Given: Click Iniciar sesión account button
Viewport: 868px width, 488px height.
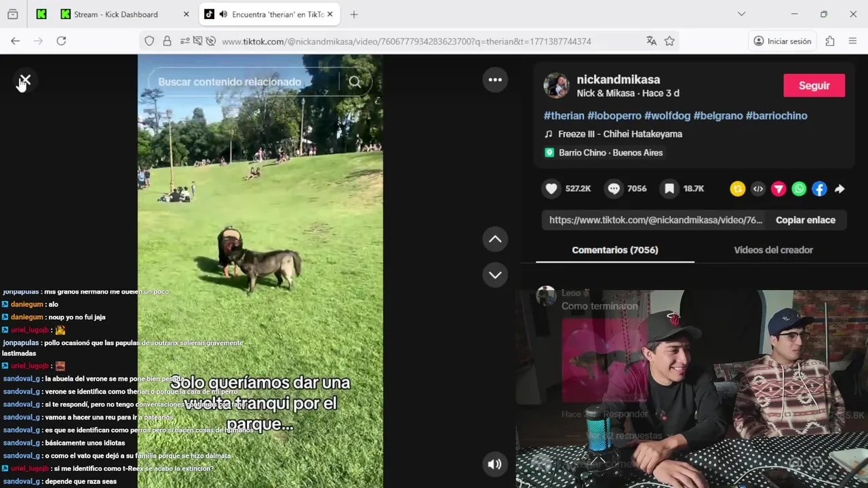Looking at the screenshot, I should coord(782,41).
